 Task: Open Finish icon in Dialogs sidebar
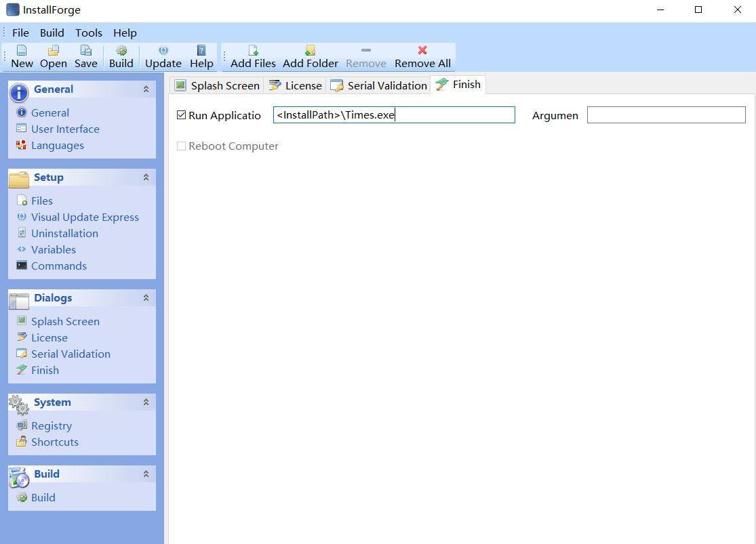(x=22, y=370)
